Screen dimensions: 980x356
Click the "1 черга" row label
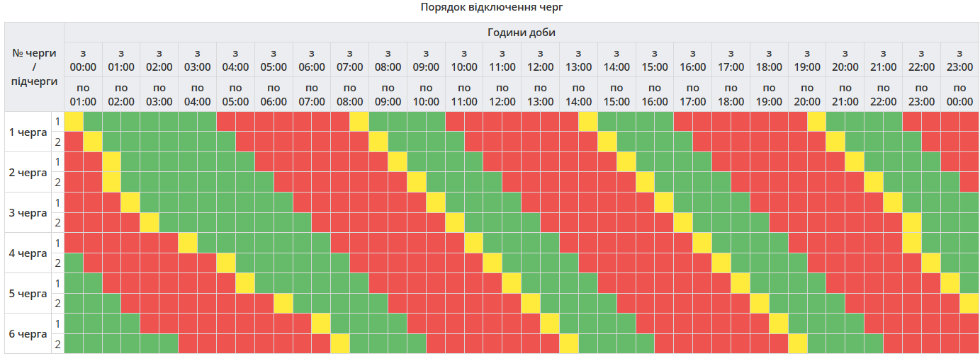click(x=27, y=132)
